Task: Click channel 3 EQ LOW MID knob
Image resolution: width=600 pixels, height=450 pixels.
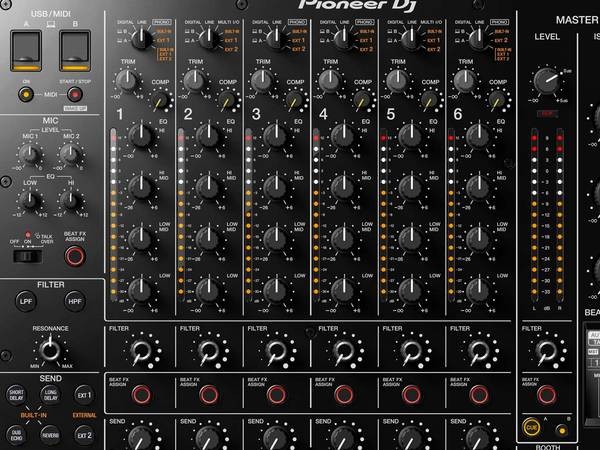Action: coord(276,239)
